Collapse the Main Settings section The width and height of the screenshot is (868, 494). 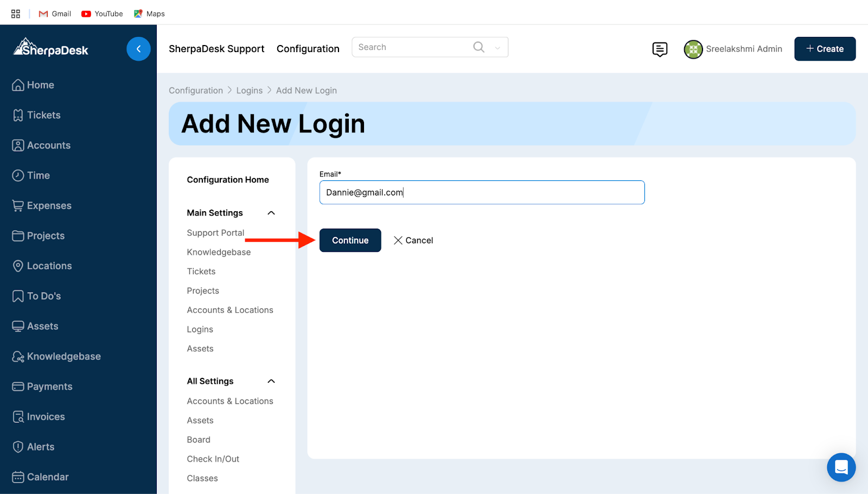(x=271, y=213)
